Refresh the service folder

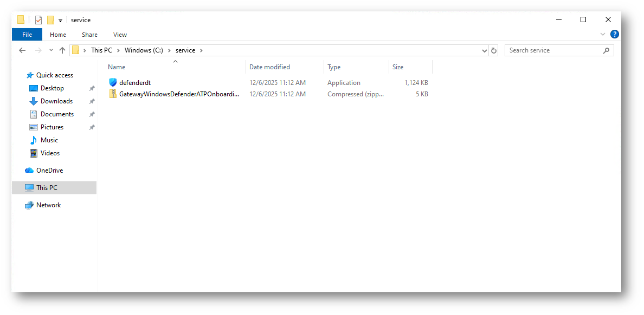coord(494,50)
